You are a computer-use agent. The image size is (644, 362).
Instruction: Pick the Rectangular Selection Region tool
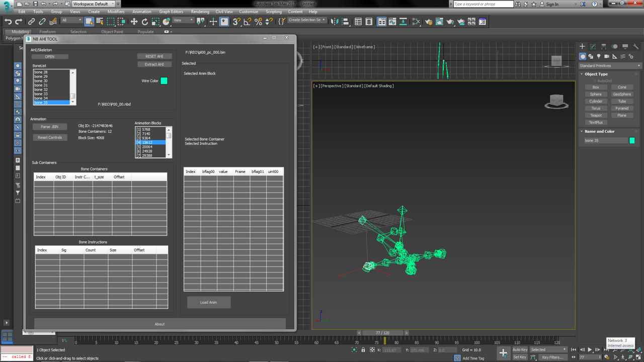pyautogui.click(x=111, y=22)
